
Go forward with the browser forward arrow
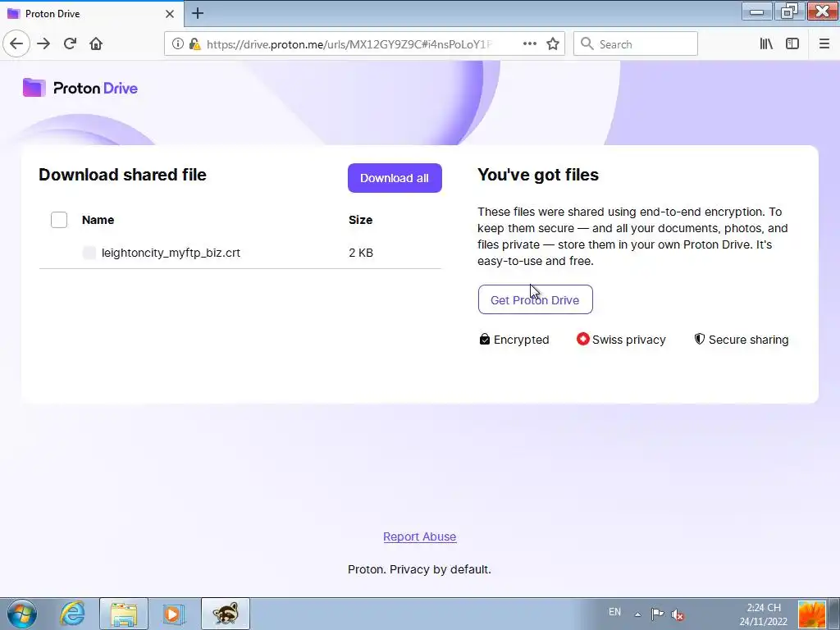click(43, 44)
